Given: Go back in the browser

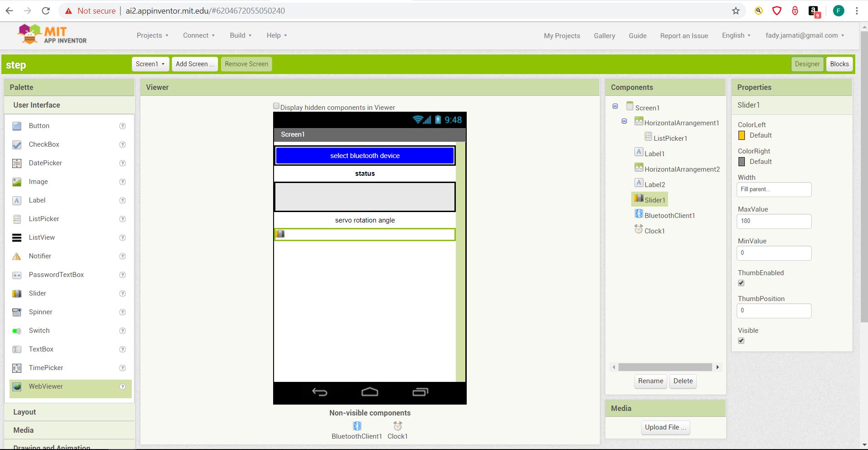Looking at the screenshot, I should 10,11.
